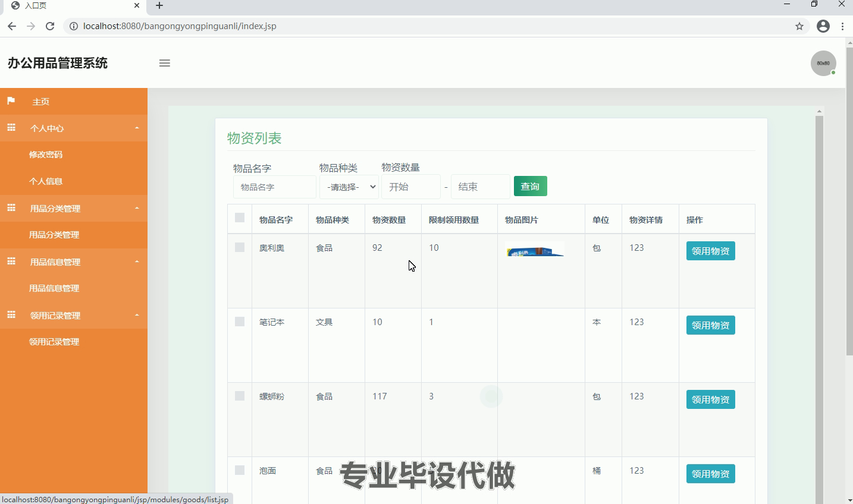Check the box for 泡面 row
Viewport: 853px width, 504px height.
240,470
